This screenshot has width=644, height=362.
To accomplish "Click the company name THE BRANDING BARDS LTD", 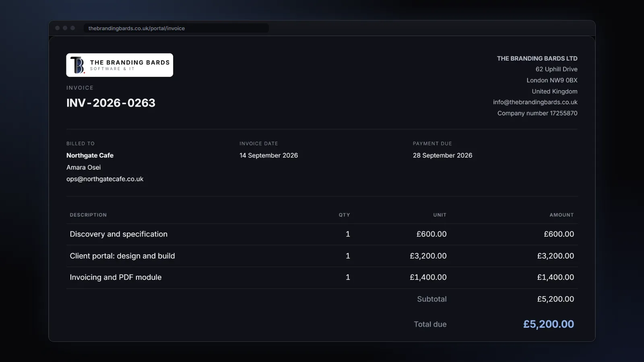I will (x=537, y=58).
